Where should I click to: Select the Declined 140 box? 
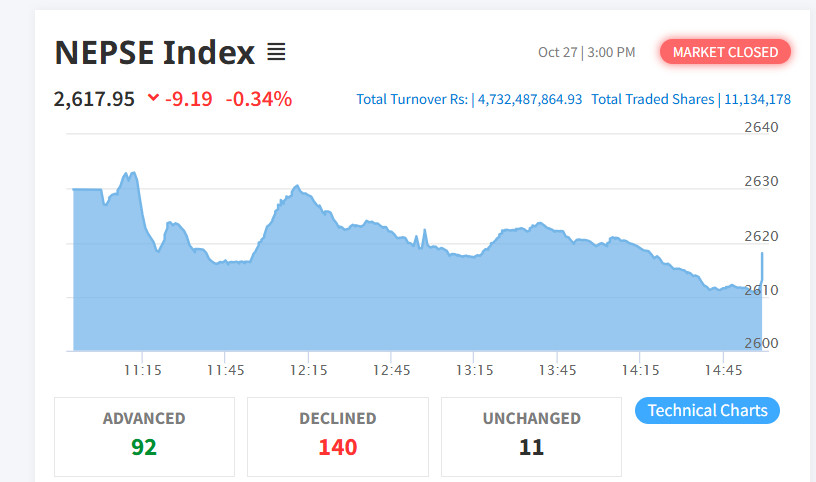(337, 436)
